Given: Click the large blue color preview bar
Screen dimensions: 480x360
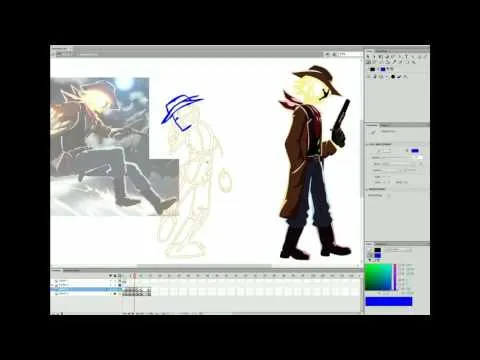Looking at the screenshot, I should coord(389,301).
